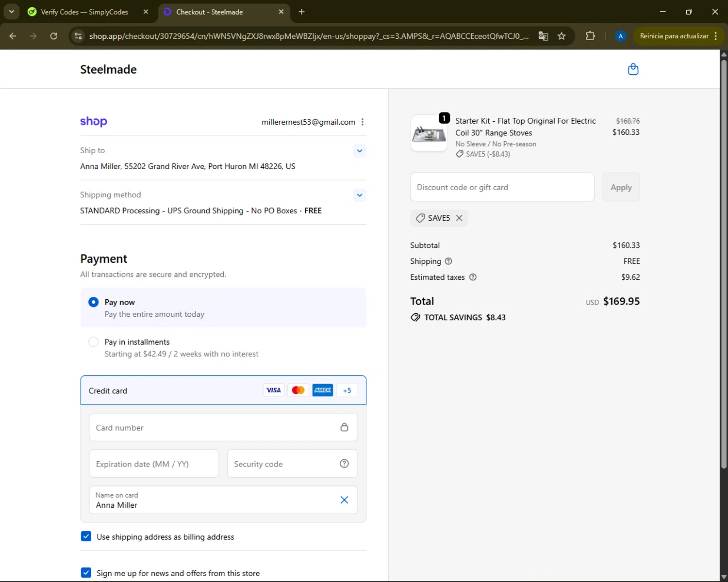The height and width of the screenshot is (582, 728).
Task: Focus the Expiration date (MM / YY) field
Action: [x=154, y=464]
